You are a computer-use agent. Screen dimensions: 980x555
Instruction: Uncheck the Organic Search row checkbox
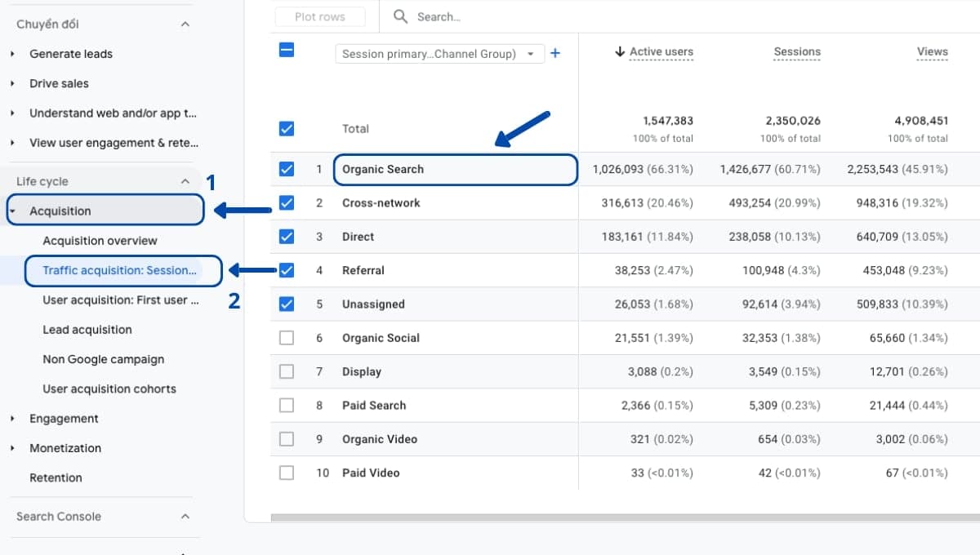pos(287,169)
